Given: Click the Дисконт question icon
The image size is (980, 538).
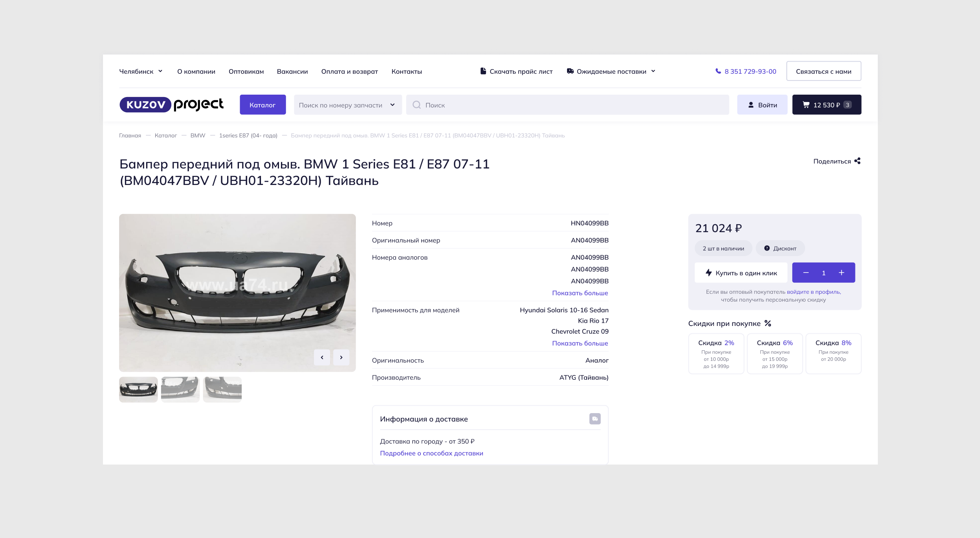Looking at the screenshot, I should (767, 248).
